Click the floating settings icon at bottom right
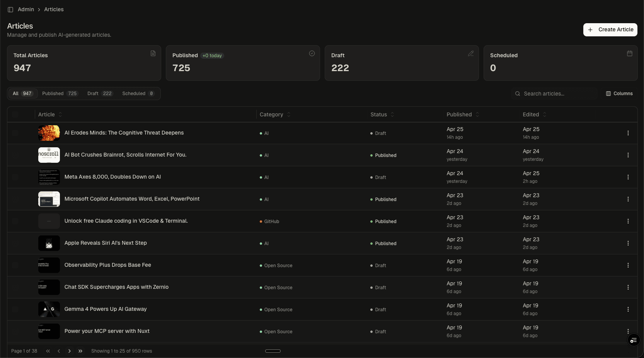This screenshot has height=358, width=644. click(633, 340)
